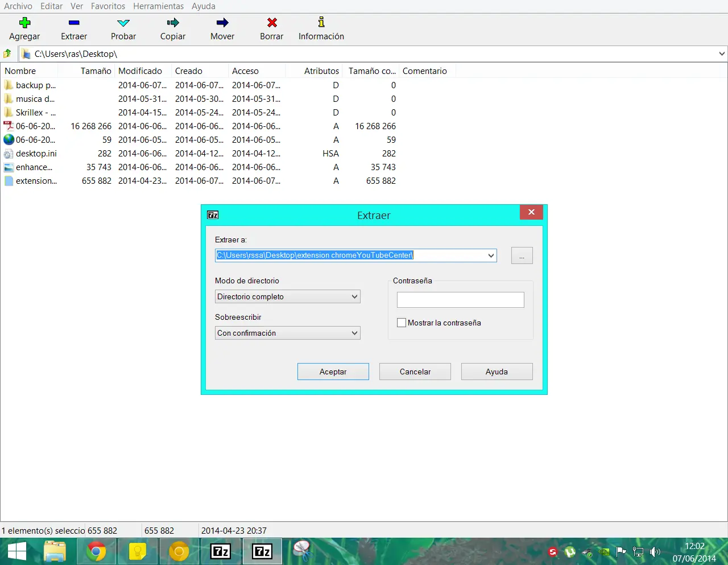Go up one folder level icon
The image size is (728, 565).
[7, 53]
